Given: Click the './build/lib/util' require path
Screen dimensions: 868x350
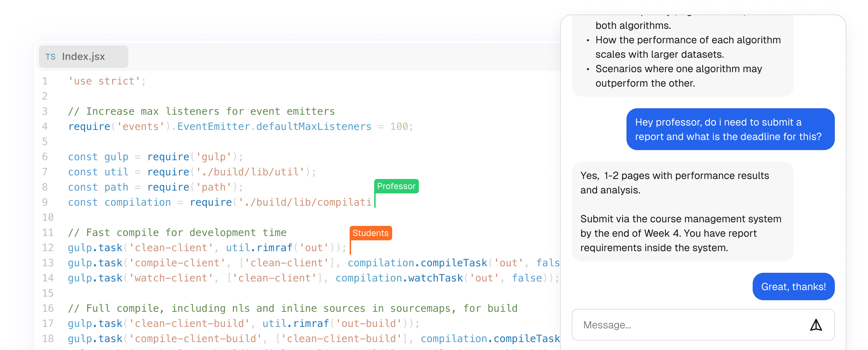Looking at the screenshot, I should [250, 172].
